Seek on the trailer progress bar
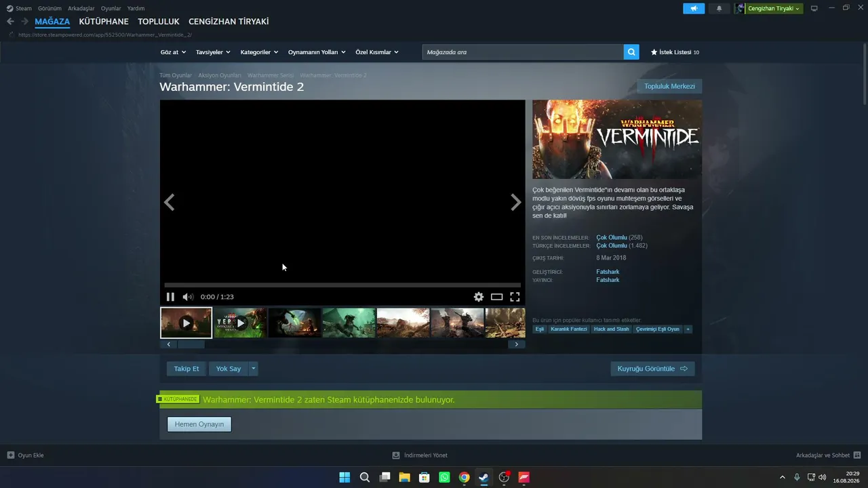868x488 pixels. tap(342, 285)
